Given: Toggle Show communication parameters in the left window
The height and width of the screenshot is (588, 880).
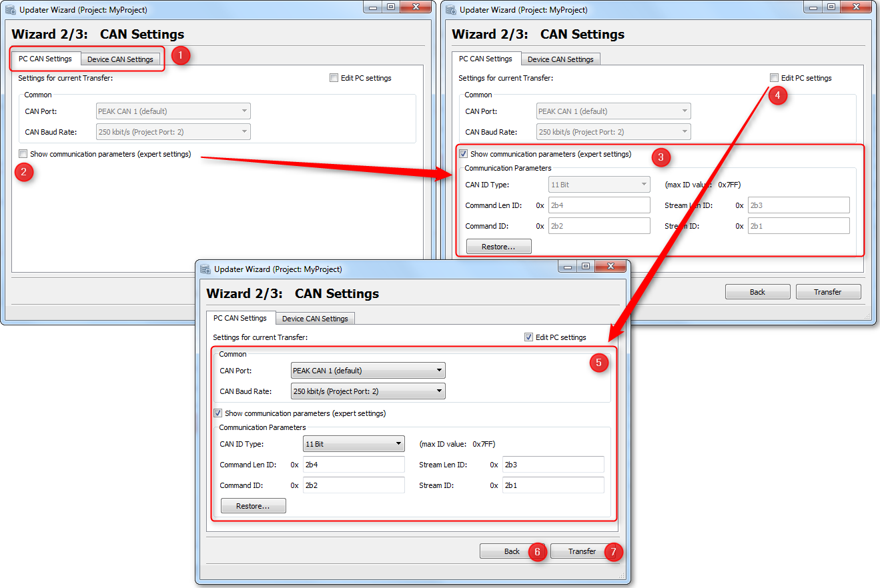Looking at the screenshot, I should (x=23, y=153).
